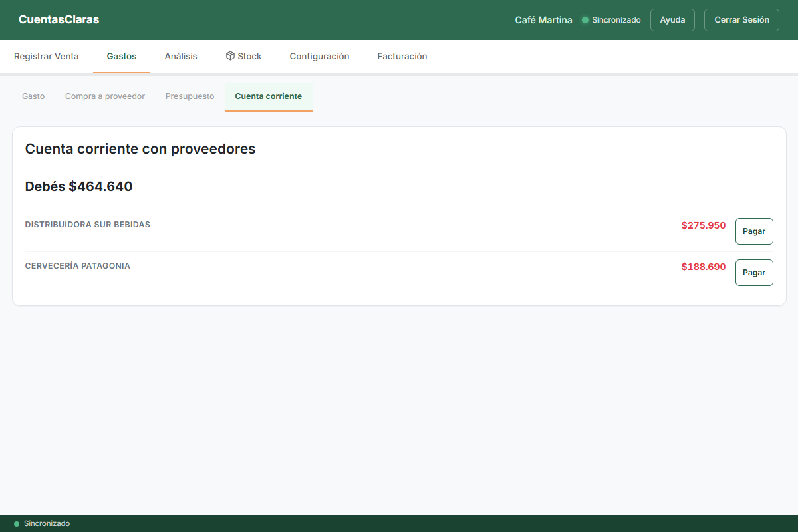This screenshot has height=532, width=798.
Task: Click the Debés $464.640 total
Action: (x=79, y=186)
